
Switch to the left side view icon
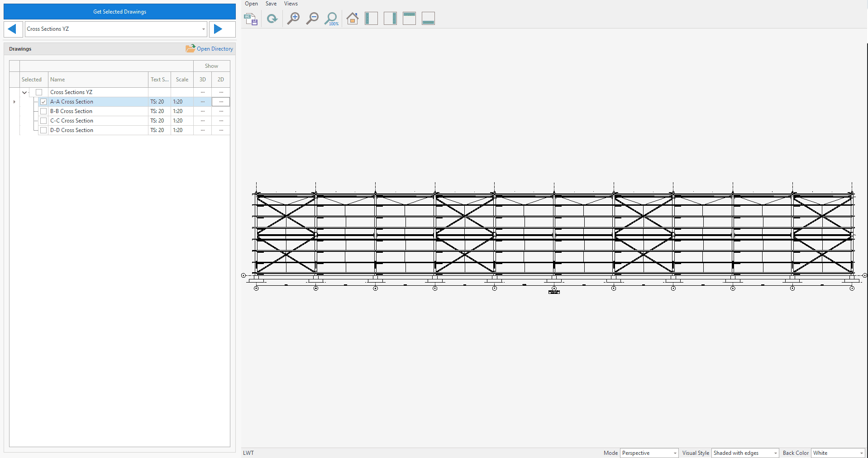371,19
